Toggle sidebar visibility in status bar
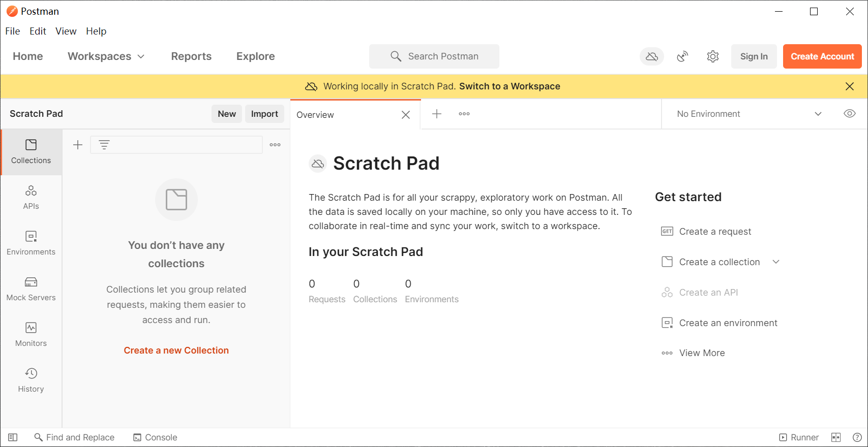The width and height of the screenshot is (868, 447). (13, 437)
